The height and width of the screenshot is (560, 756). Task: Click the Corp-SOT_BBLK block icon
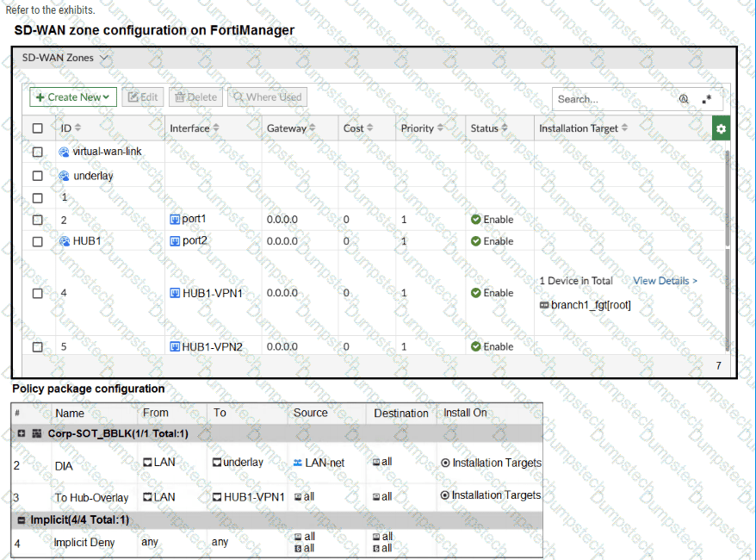37,433
